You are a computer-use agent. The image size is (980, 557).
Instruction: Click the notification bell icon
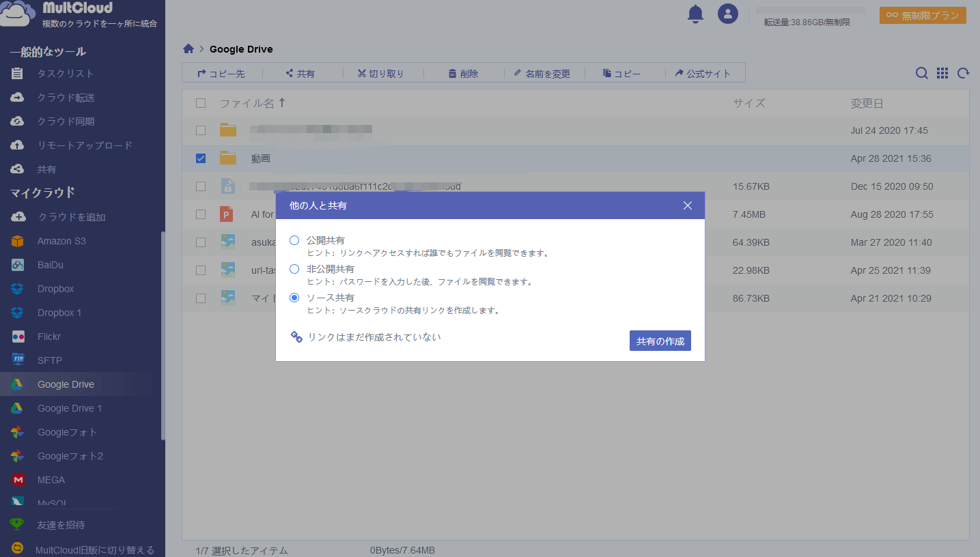695,14
